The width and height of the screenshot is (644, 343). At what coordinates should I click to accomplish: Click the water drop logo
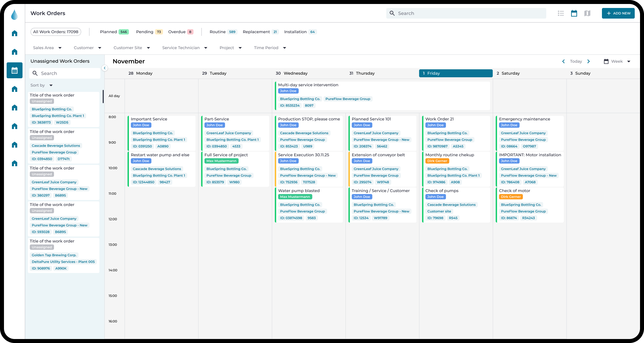coord(15,15)
